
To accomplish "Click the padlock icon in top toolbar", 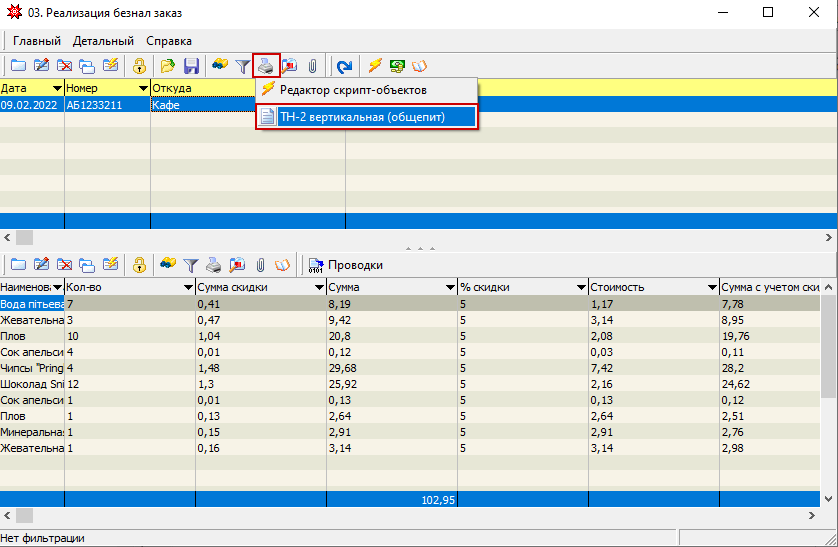I will [140, 66].
